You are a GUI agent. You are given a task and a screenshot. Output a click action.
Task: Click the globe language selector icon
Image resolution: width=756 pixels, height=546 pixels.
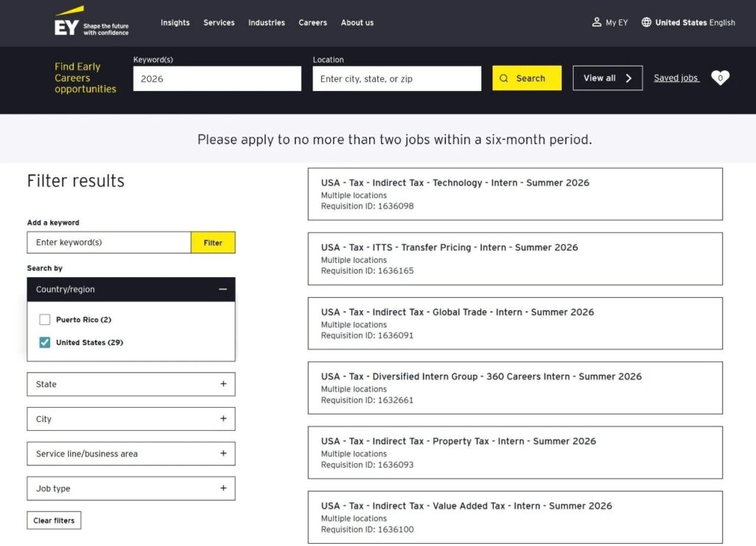[646, 22]
